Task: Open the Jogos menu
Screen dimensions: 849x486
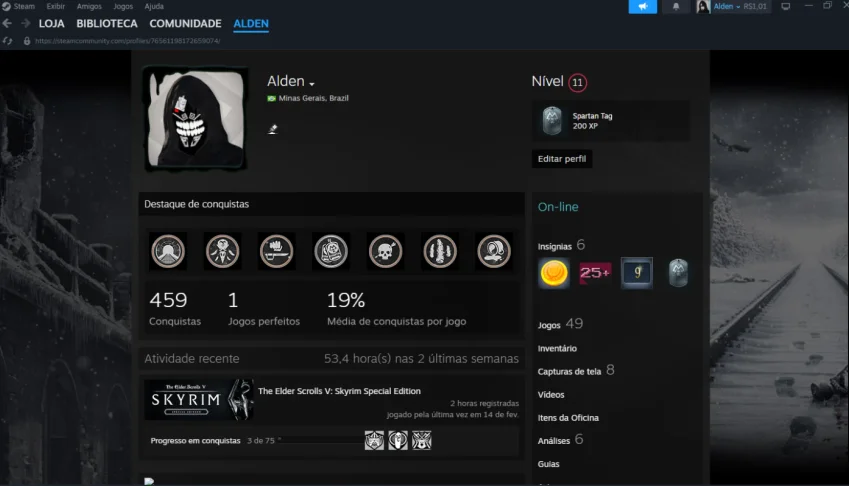Action: click(123, 6)
